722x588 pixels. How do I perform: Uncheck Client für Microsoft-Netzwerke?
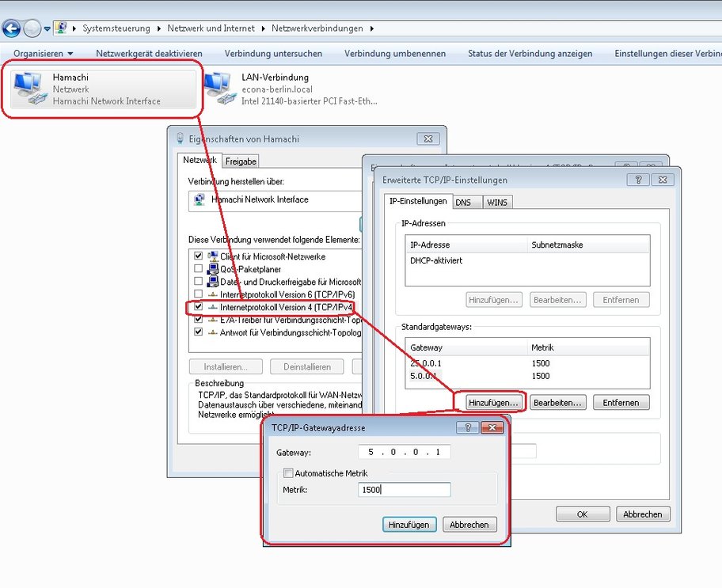pyautogui.click(x=199, y=256)
